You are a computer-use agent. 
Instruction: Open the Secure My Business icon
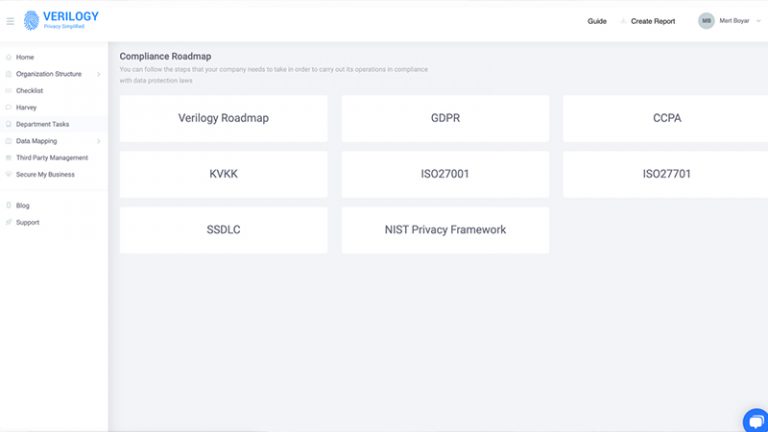[x=8, y=174]
